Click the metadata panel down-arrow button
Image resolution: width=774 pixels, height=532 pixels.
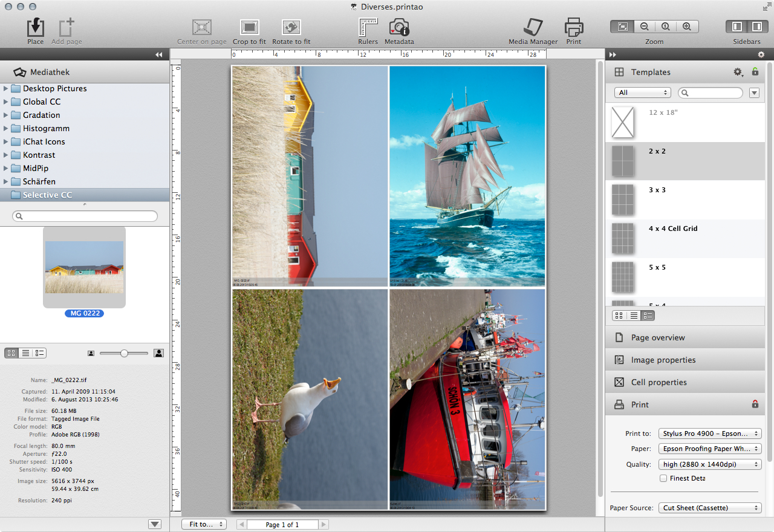pyautogui.click(x=155, y=524)
